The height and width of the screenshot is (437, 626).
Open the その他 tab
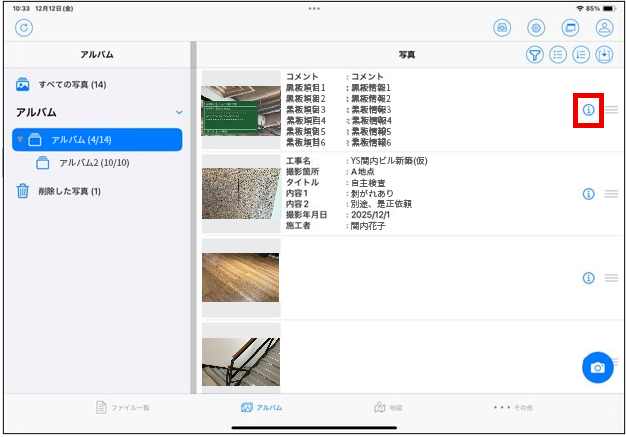click(x=513, y=408)
